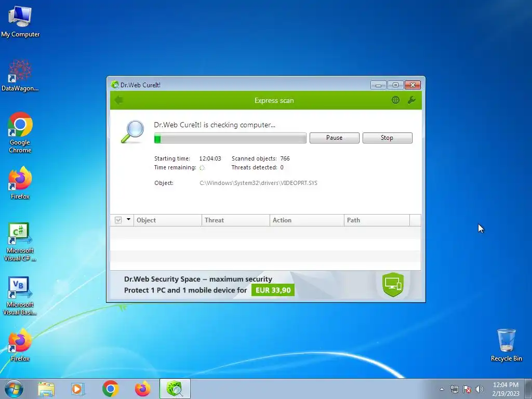Click the Dr.Web Security Space promotion text

(198, 279)
